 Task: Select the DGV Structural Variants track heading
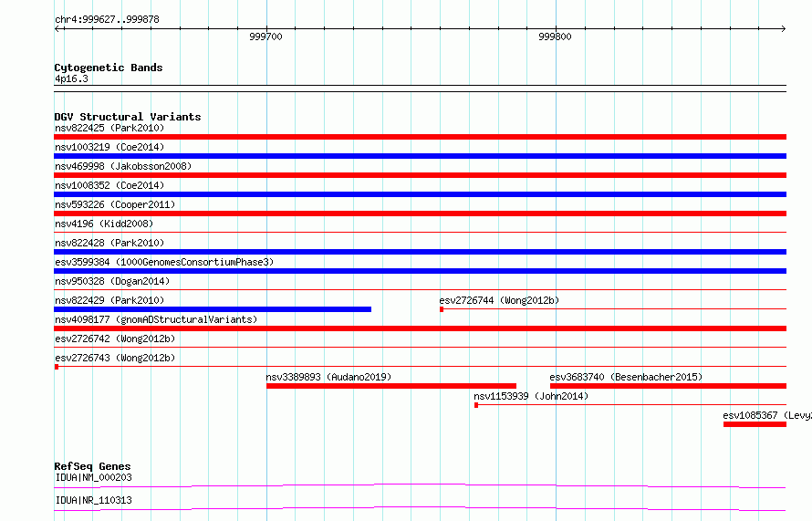pyautogui.click(x=128, y=117)
